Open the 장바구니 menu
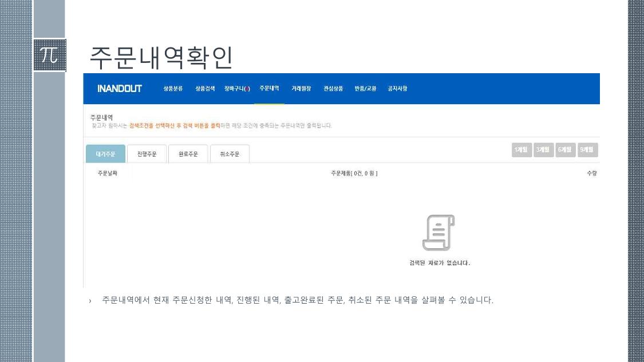This screenshot has width=644, height=362. coord(237,89)
